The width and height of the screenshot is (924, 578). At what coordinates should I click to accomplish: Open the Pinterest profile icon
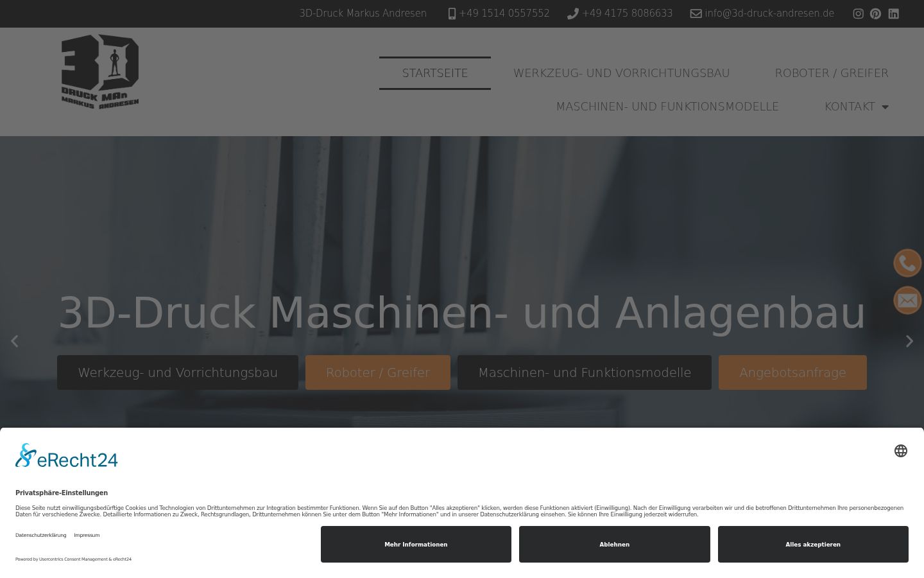(875, 13)
